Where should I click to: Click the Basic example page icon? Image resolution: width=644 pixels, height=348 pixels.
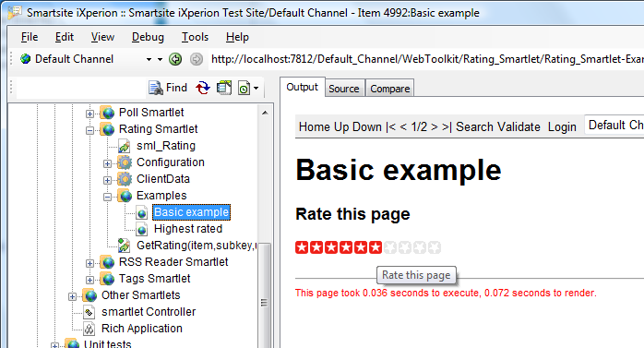142,213
